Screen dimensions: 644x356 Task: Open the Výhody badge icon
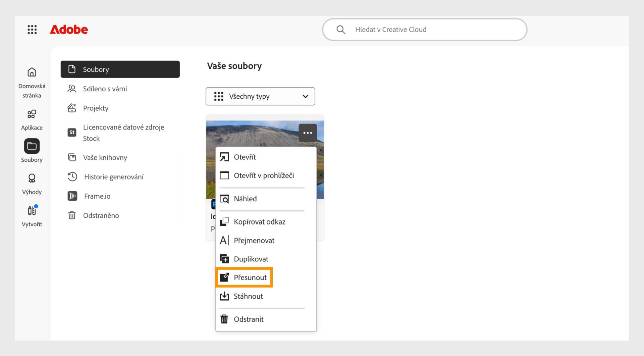pos(32,178)
